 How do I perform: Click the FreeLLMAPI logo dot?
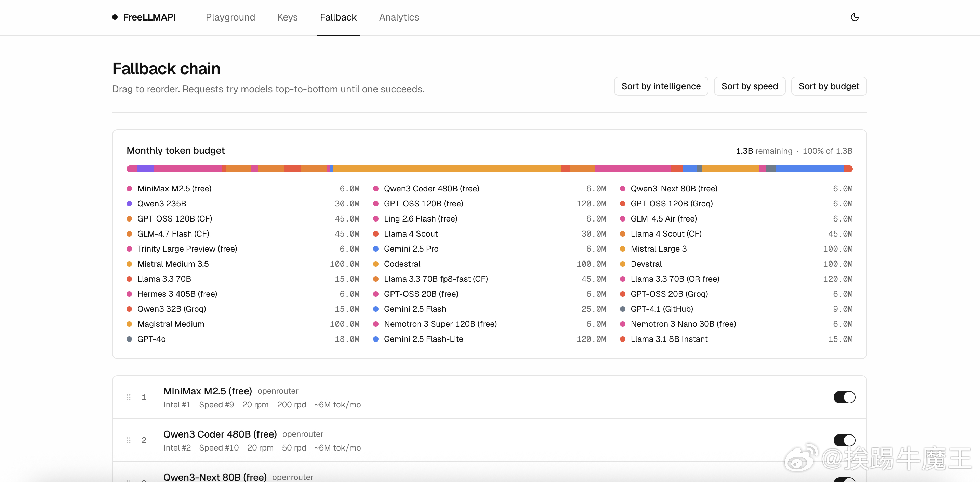[x=115, y=17]
